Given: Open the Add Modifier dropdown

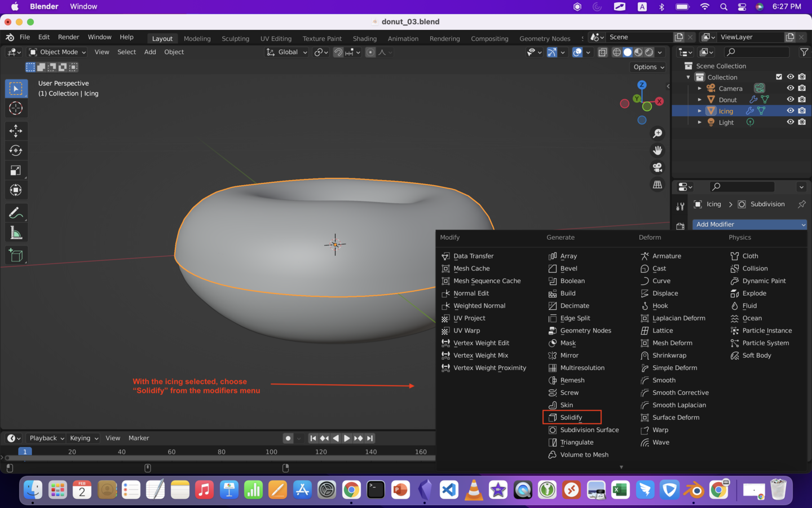Looking at the screenshot, I should click(749, 224).
